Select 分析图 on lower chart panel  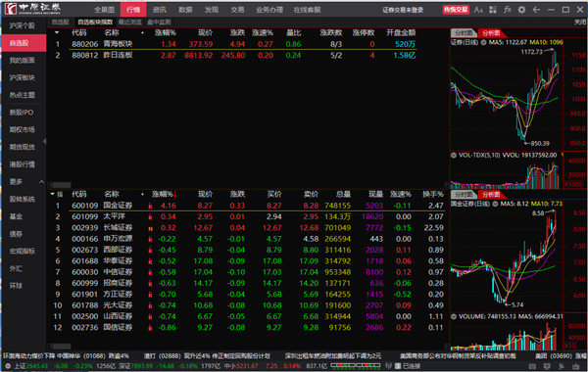click(x=491, y=195)
